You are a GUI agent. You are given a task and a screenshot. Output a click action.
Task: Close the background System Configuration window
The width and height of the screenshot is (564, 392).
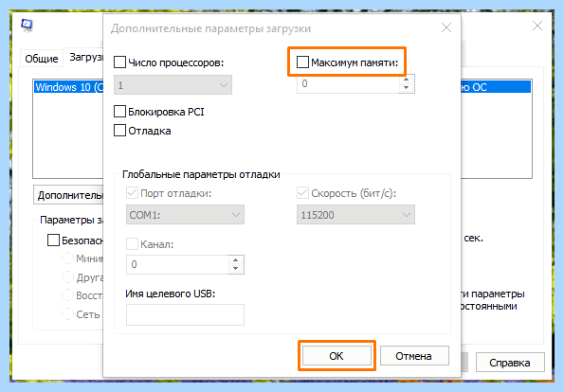[x=537, y=26]
